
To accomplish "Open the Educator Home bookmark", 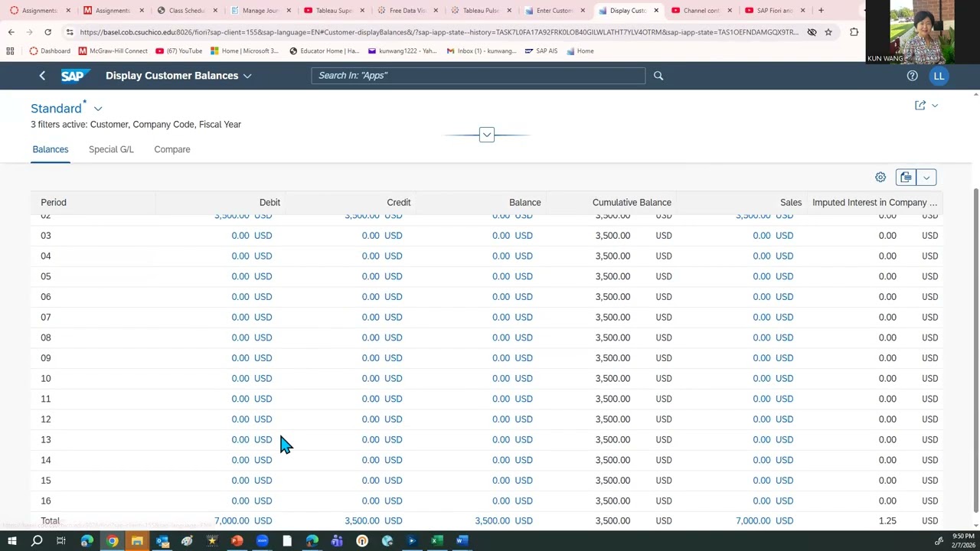I will [324, 51].
